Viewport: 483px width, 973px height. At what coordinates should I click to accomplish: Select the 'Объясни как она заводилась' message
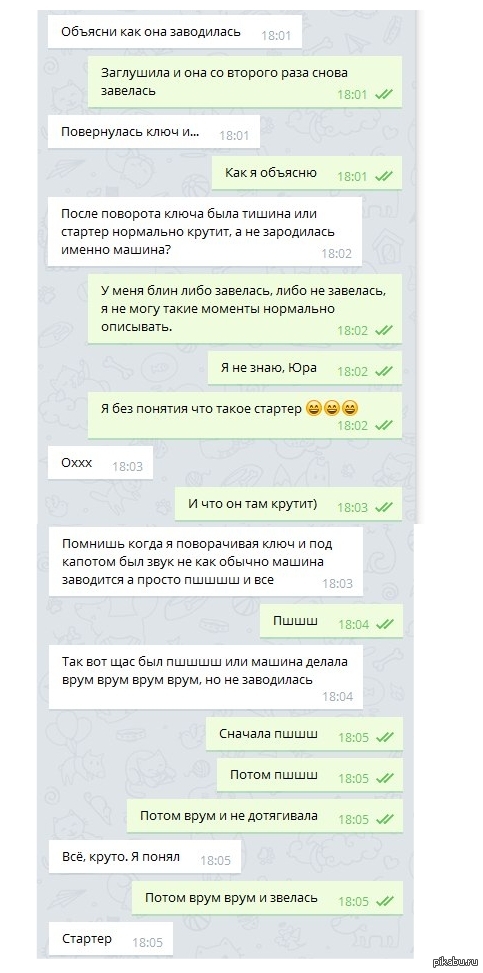pyautogui.click(x=175, y=32)
